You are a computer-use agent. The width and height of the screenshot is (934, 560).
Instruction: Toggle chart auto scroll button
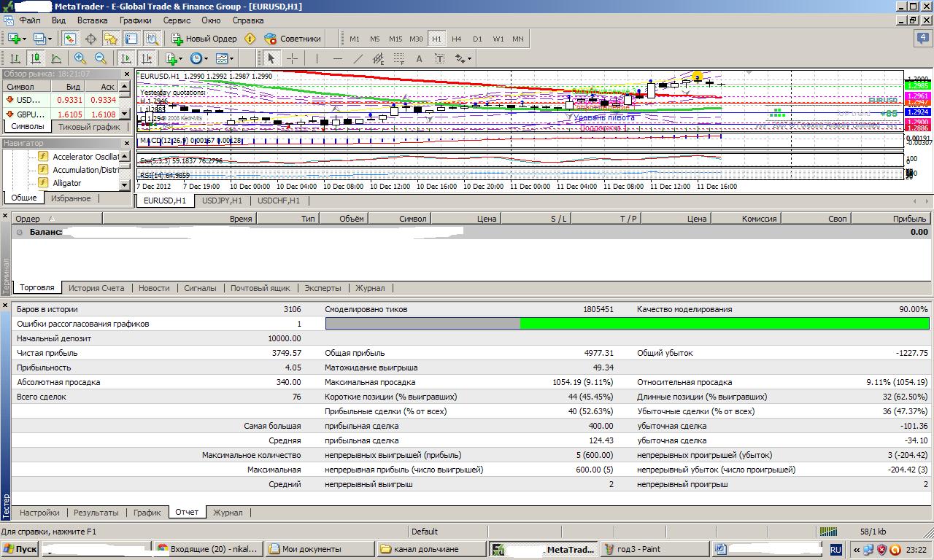click(x=126, y=59)
